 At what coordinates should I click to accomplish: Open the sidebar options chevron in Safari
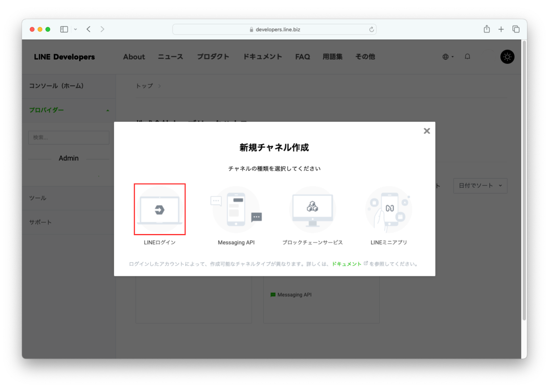75,29
